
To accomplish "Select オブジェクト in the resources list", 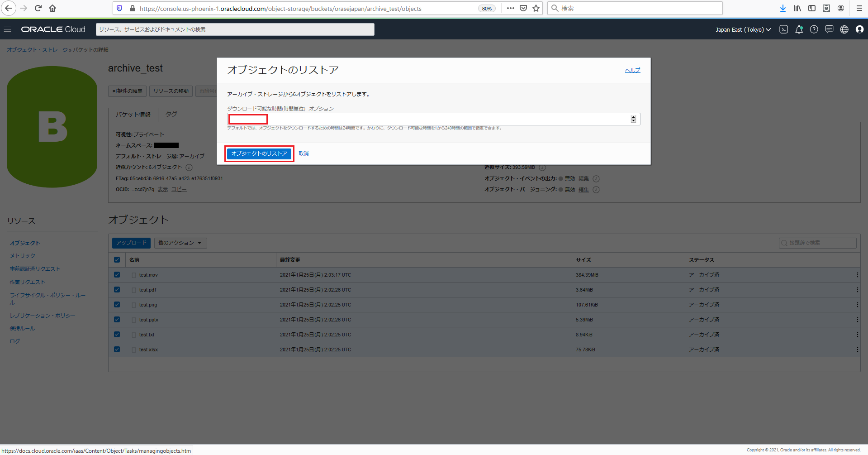I will [25, 243].
